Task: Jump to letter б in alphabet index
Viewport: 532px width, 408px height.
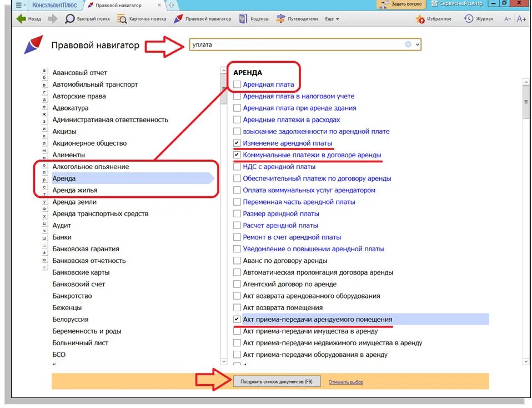Action: 44,78
